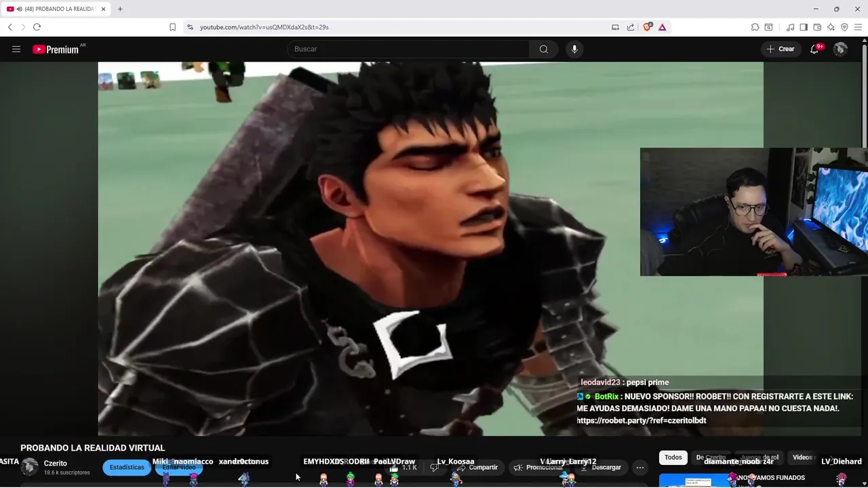Share this page from the address bar
This screenshot has height=488, width=868.
631,27
